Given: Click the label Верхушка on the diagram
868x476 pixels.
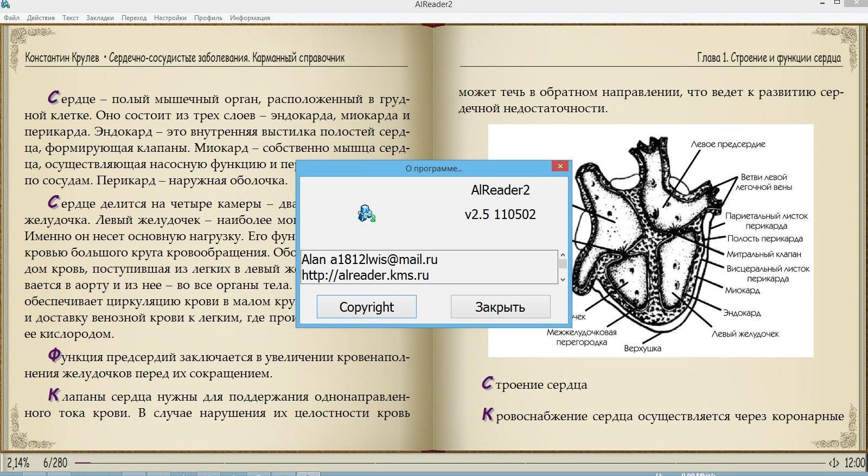Looking at the screenshot, I should (x=642, y=348).
